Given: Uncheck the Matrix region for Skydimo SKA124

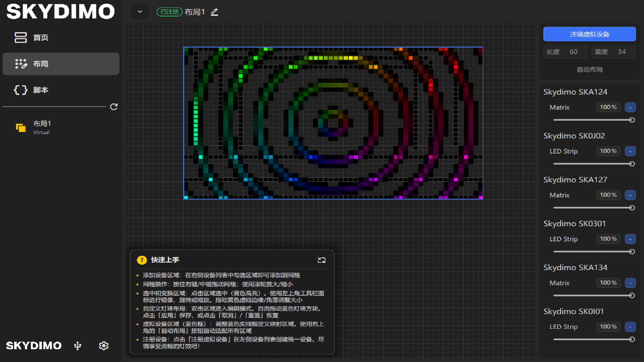Looking at the screenshot, I should pyautogui.click(x=630, y=107).
